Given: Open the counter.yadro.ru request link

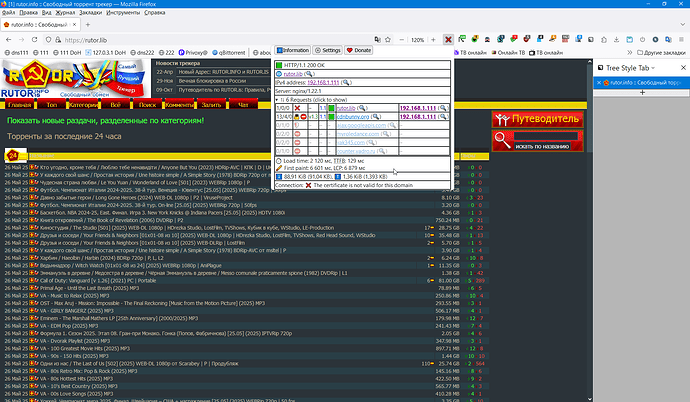Looking at the screenshot, I should (x=356, y=151).
